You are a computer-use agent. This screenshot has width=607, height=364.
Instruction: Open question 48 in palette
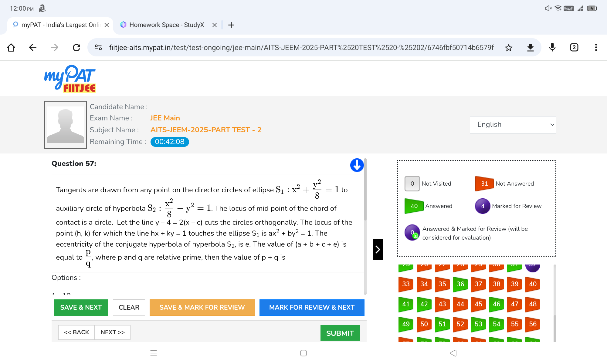tap(533, 304)
